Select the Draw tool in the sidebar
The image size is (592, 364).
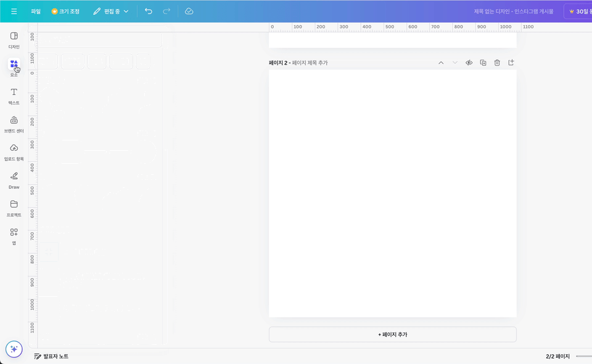point(14,180)
